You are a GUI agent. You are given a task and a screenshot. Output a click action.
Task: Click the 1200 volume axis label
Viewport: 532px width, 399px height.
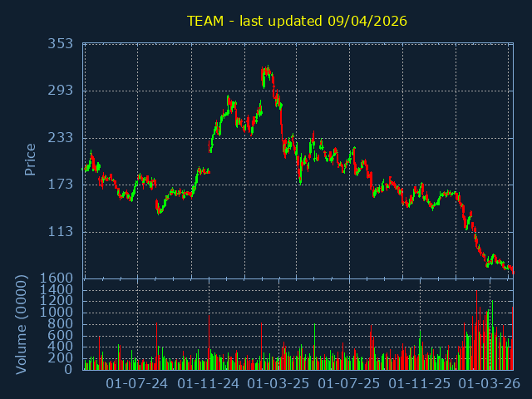57,301
